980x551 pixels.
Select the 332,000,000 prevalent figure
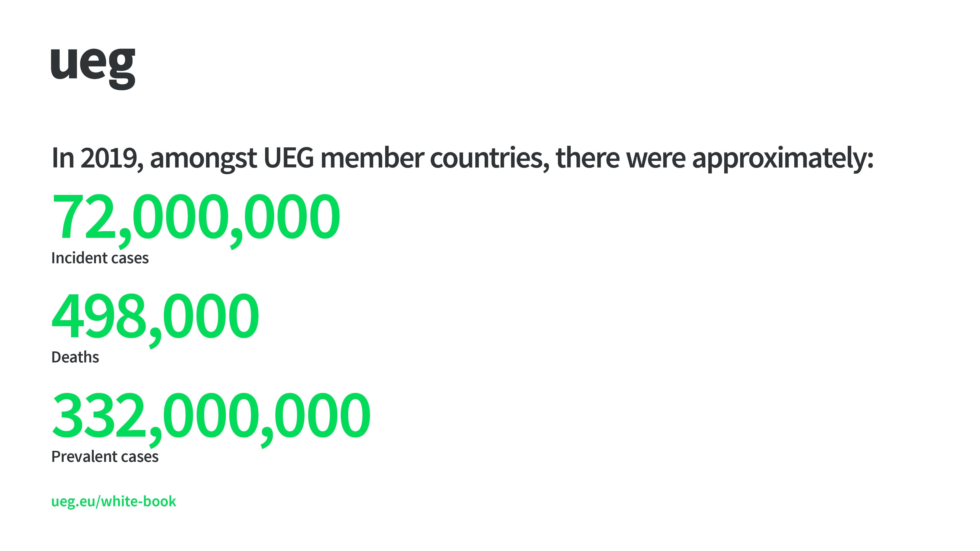211,416
